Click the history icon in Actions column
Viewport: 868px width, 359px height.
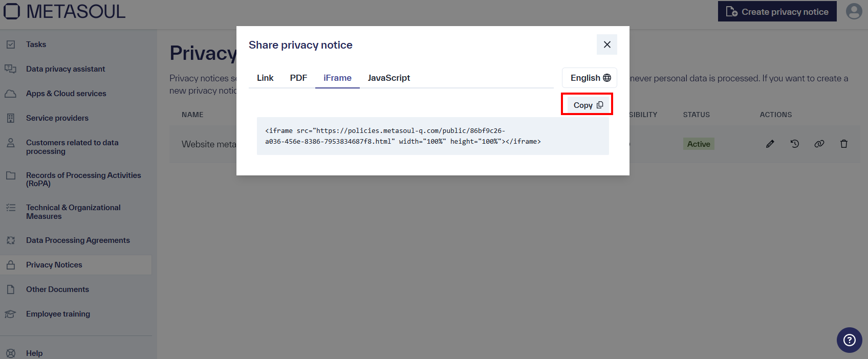(795, 144)
